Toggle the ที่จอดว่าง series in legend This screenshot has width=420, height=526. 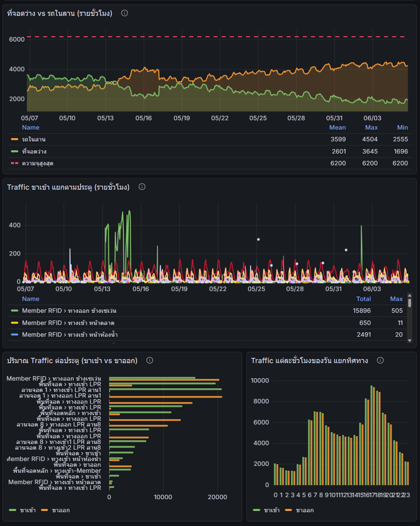[34, 152]
